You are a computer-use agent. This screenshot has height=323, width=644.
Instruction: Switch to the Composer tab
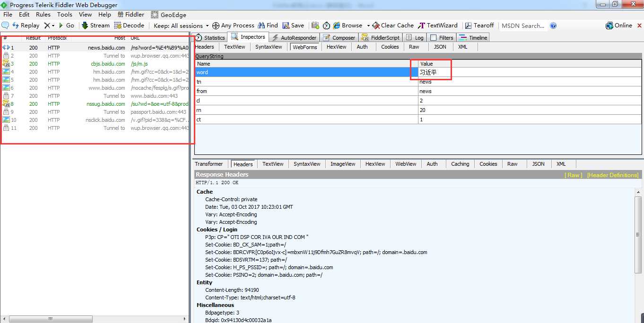point(339,37)
